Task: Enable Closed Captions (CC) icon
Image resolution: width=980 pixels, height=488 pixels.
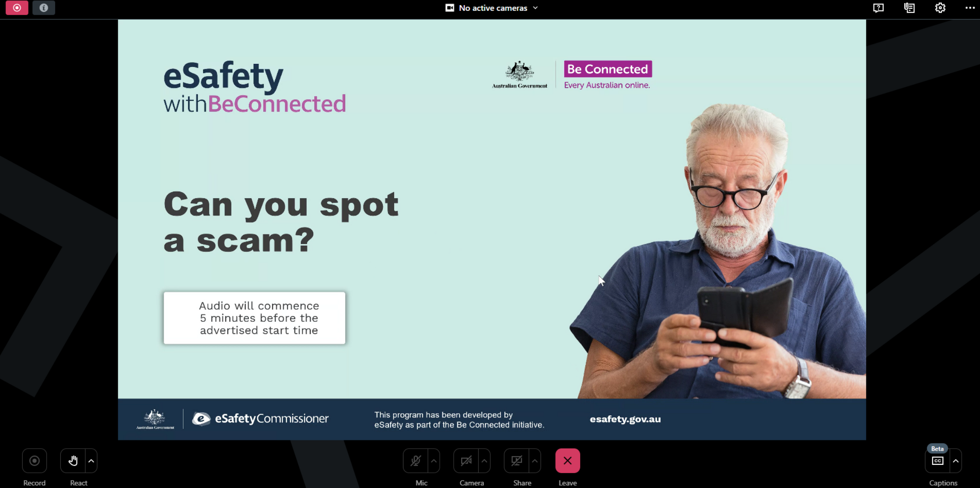Action: coord(938,460)
